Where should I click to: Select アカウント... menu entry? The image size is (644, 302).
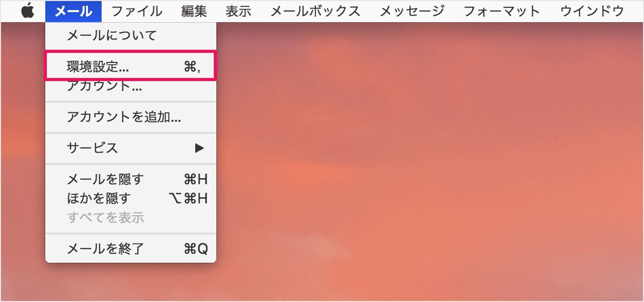pos(131,87)
